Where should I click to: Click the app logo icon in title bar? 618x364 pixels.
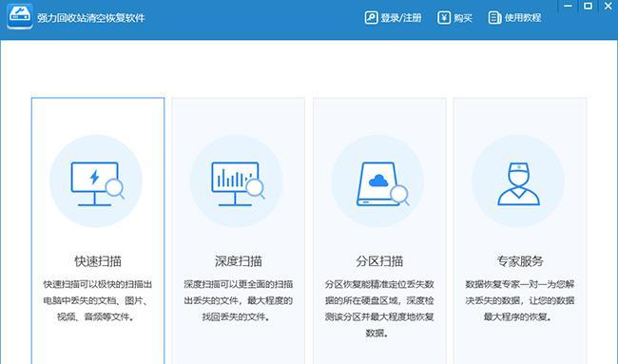(x=20, y=16)
